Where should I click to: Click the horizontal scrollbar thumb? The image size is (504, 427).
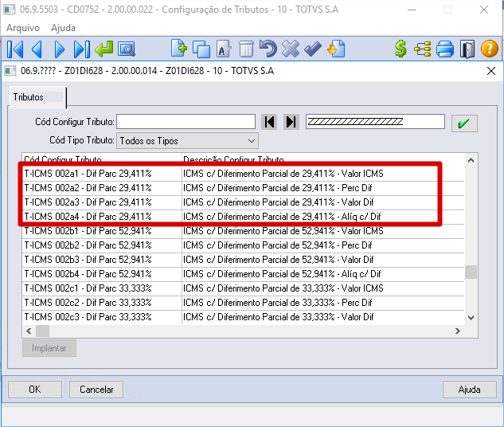42,331
